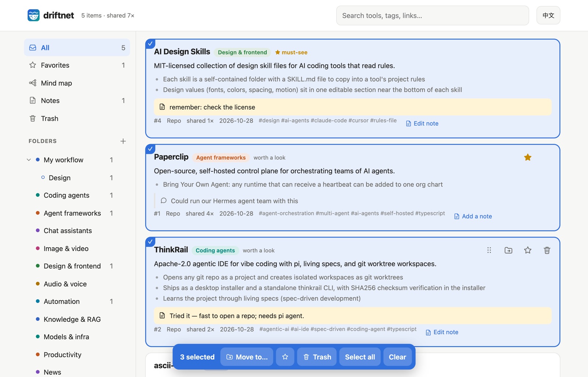Switch language with the 中文 button
This screenshot has width=588, height=377.
click(x=548, y=15)
